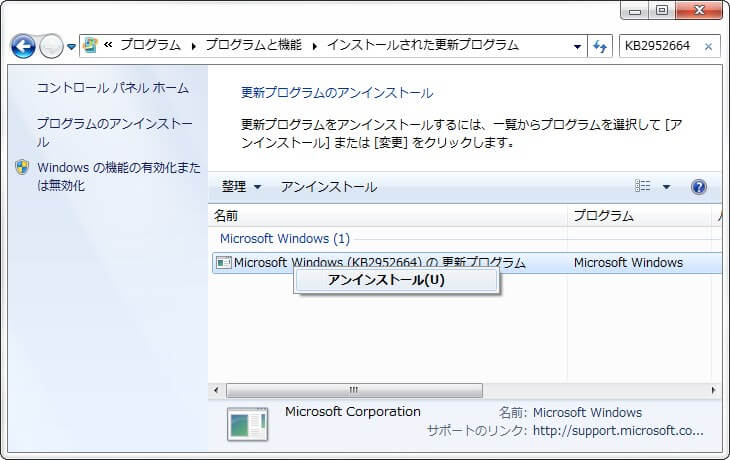Click the http://support.microsoft.co... support link
Screen dimensions: 730x460
pos(618,431)
